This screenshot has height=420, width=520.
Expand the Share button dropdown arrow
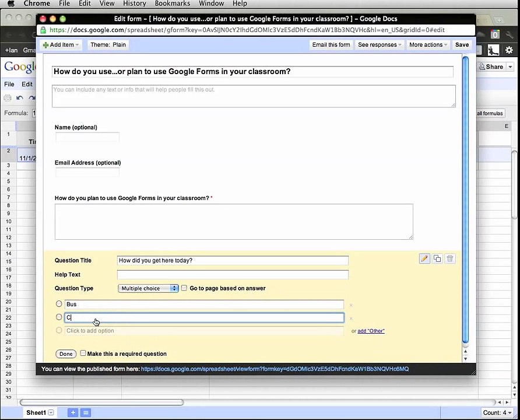[x=510, y=66]
